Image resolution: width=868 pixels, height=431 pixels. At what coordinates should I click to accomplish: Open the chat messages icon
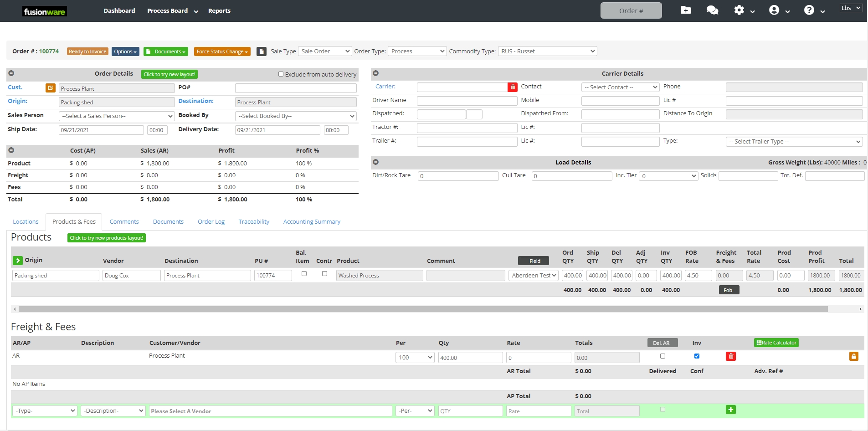712,10
